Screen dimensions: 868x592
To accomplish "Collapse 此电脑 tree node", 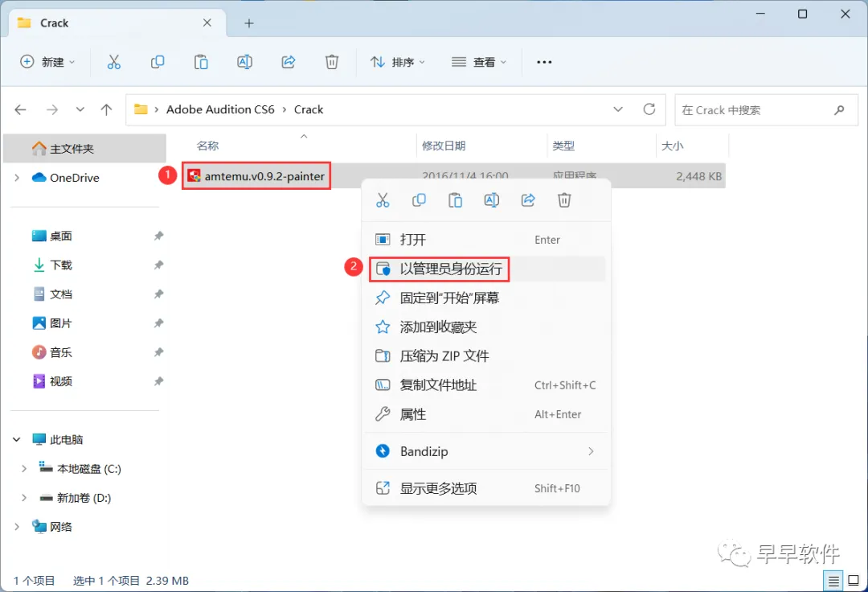I will point(17,440).
